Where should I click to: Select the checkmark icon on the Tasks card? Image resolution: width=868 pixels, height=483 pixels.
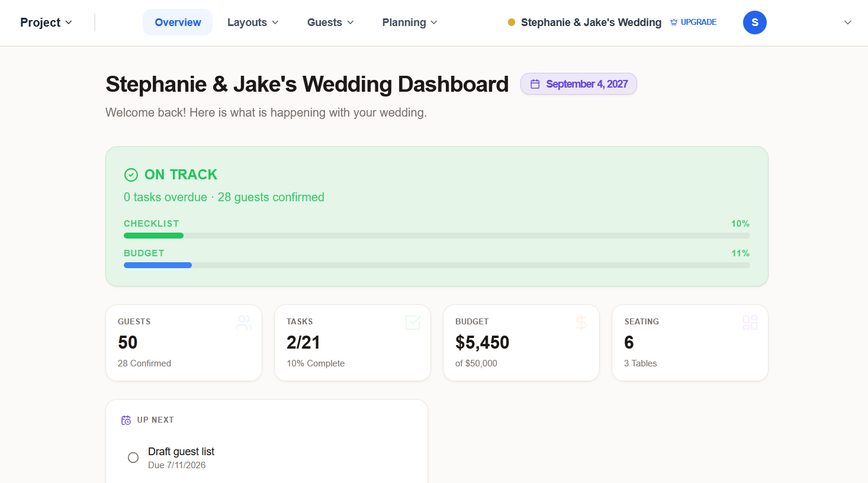tap(413, 323)
